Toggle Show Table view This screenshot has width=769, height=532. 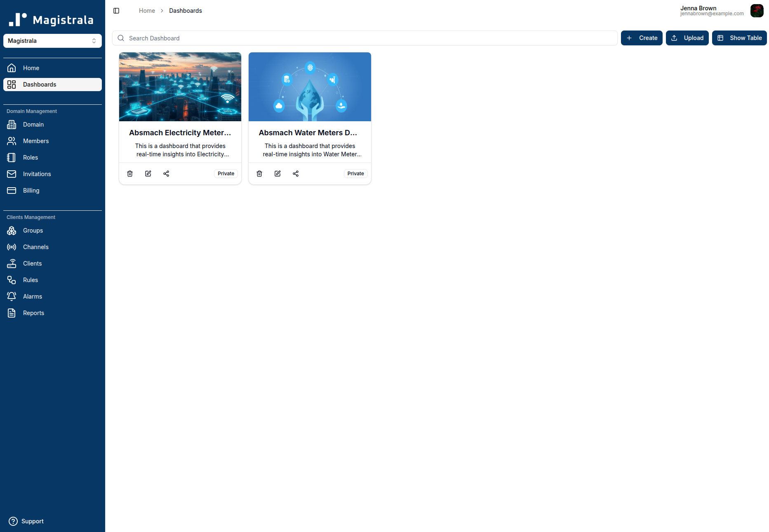pyautogui.click(x=739, y=38)
